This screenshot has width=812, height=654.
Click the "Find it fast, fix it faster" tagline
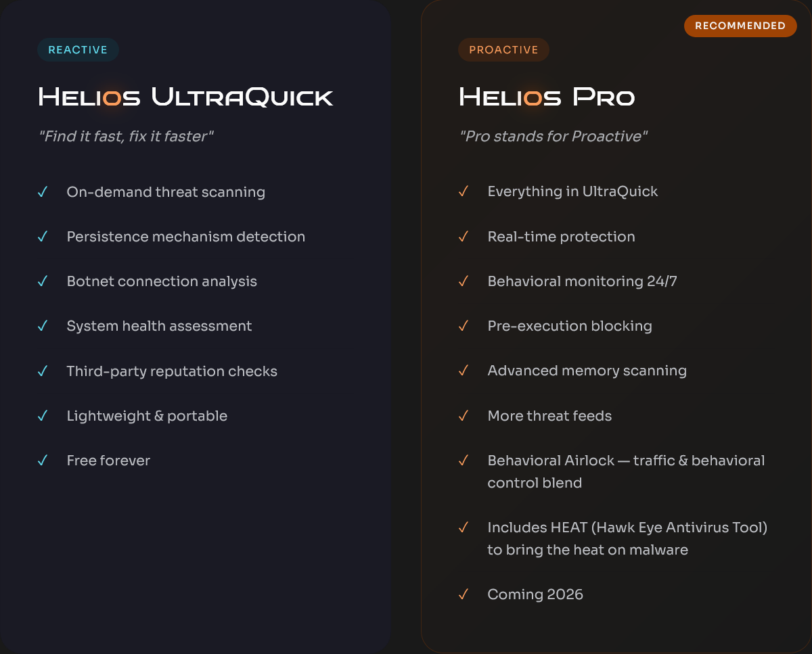(x=126, y=137)
